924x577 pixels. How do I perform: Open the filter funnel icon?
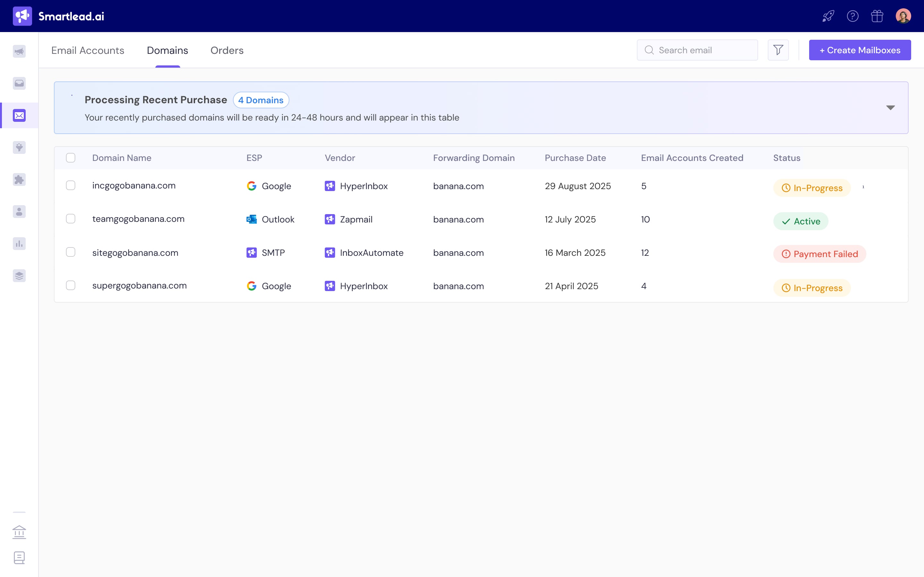778,50
